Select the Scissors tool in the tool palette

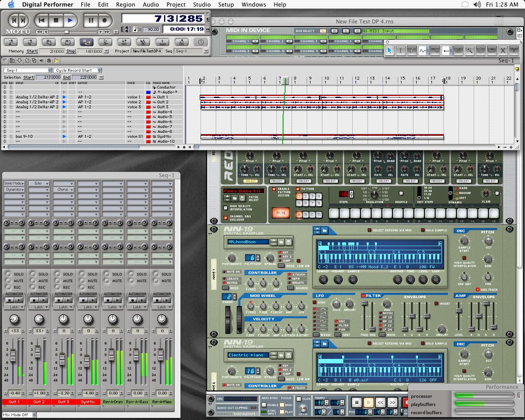click(x=514, y=50)
